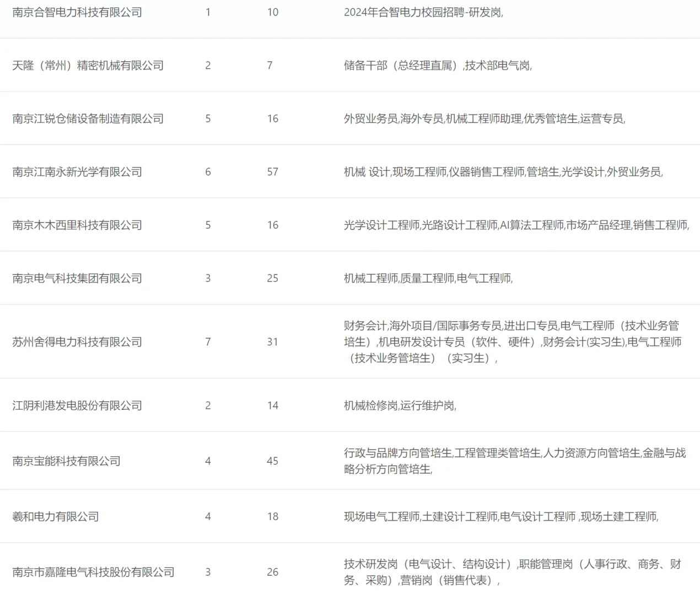Click the number 4 in 南京宝能科技 row
The image size is (700, 595).
click(x=208, y=461)
